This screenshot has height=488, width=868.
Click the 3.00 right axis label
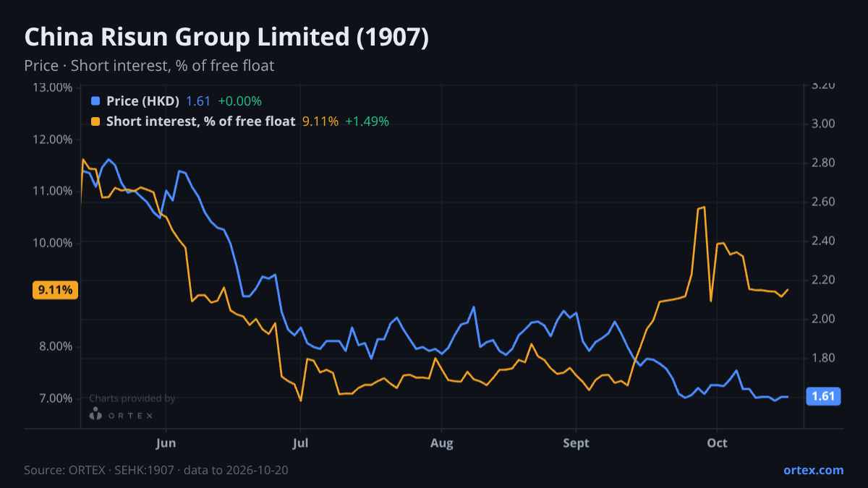coord(824,124)
